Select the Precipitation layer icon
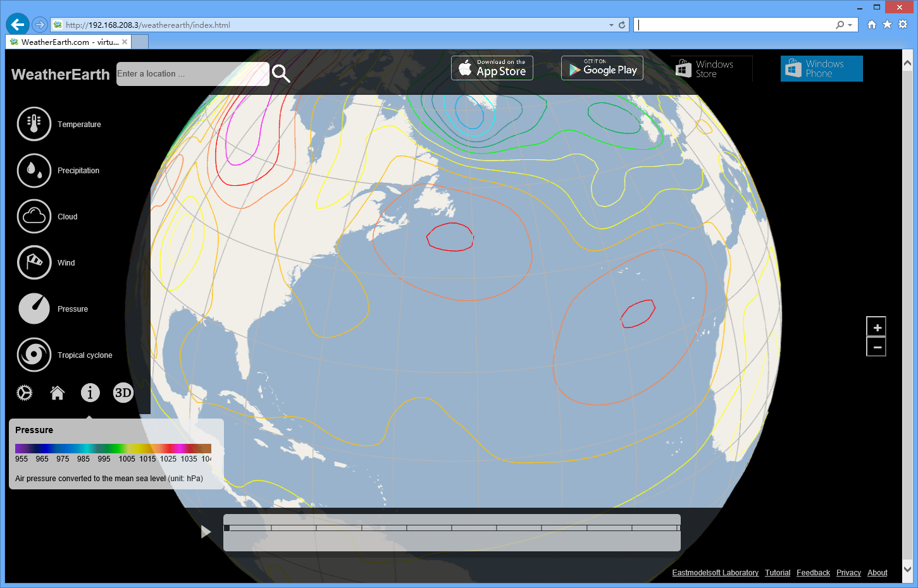Viewport: 918px width, 588px height. point(34,171)
